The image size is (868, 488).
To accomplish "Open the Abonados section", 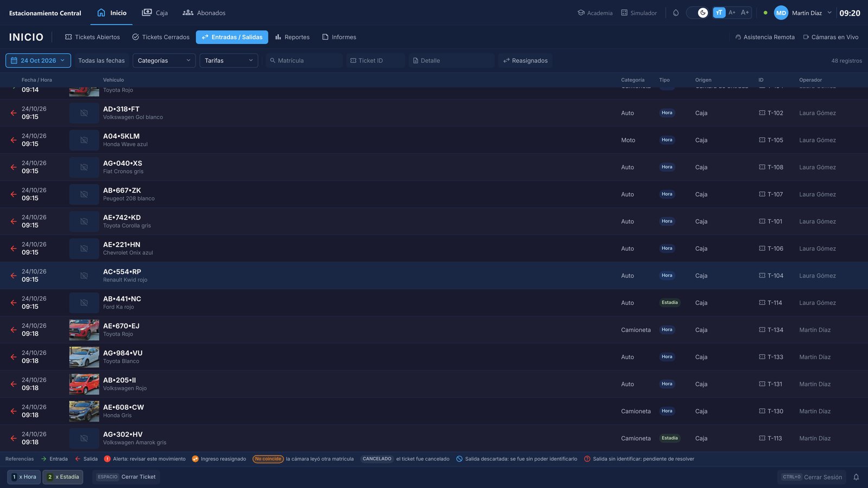I will [204, 12].
